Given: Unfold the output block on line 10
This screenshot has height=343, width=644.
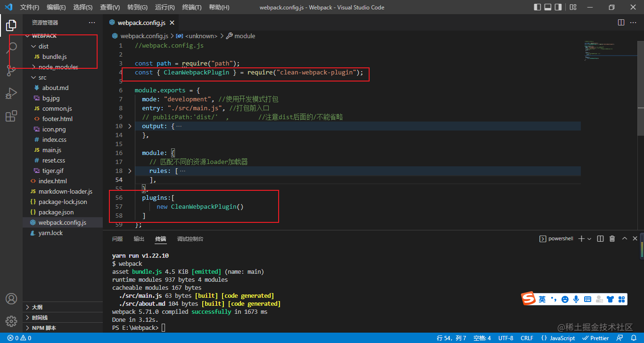Looking at the screenshot, I should pyautogui.click(x=130, y=126).
